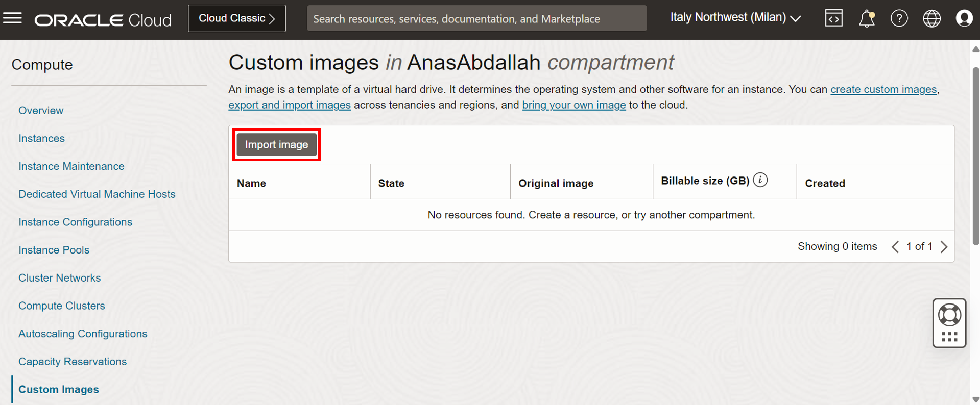Click the 'Showing 0 items' text
Image resolution: width=980 pixels, height=405 pixels.
(838, 247)
